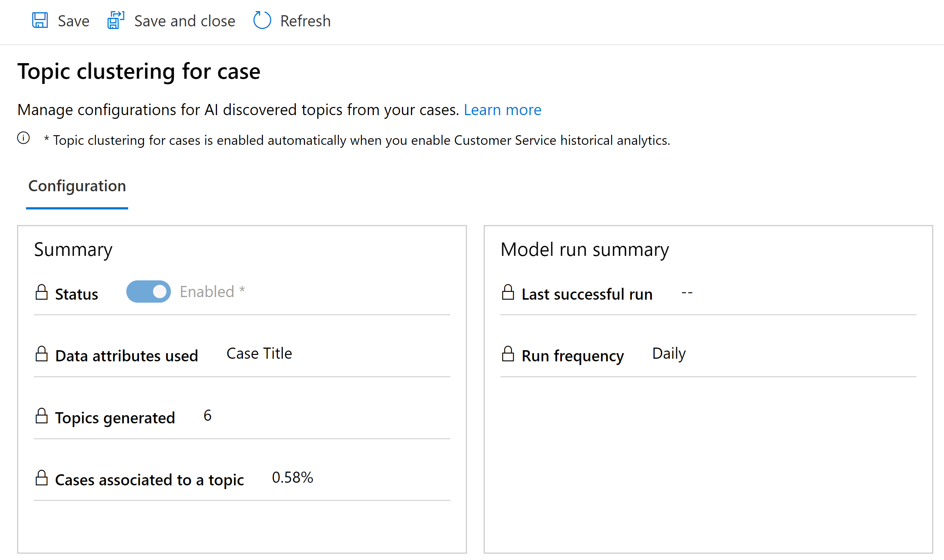Viewport: 944px width, 560px height.
Task: Click the Topics generated lock icon
Action: pos(42,416)
